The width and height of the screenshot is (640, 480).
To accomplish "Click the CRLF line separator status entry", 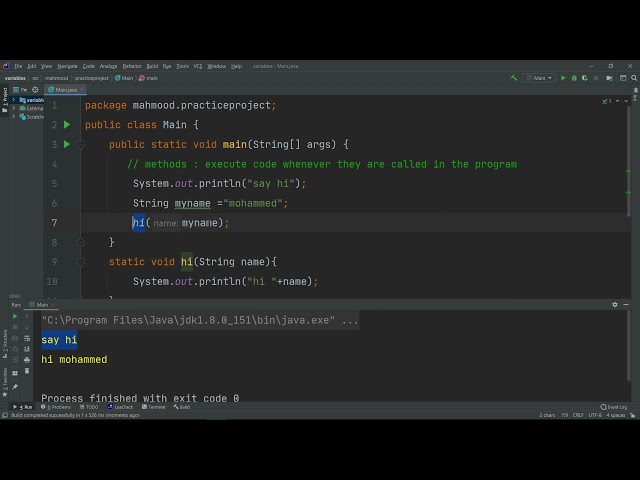I will tap(578, 415).
